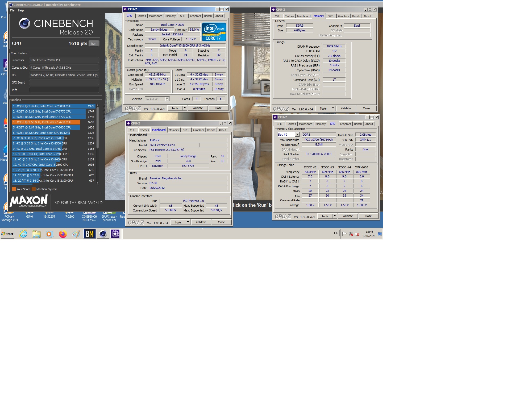Select ranking row Intel Xeon CPU E31245
The image size is (532, 399).
click(x=53, y=133)
